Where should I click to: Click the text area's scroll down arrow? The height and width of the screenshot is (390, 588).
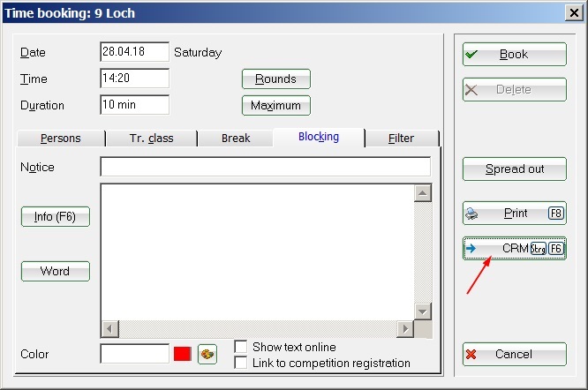pyautogui.click(x=423, y=311)
